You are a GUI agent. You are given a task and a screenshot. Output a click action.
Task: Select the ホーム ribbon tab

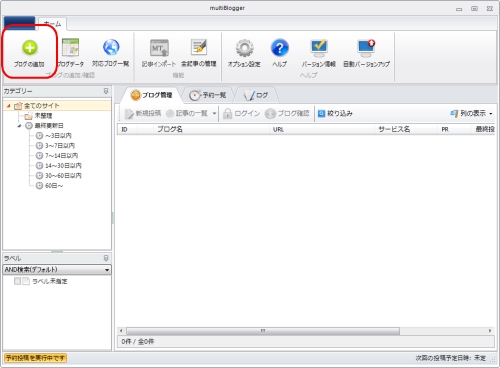tap(53, 24)
